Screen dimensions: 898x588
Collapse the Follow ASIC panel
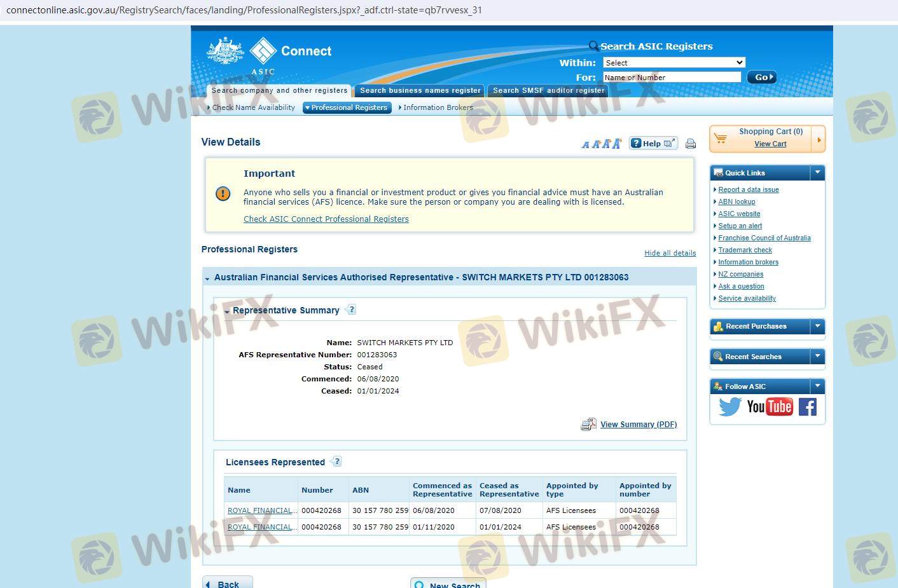point(818,386)
